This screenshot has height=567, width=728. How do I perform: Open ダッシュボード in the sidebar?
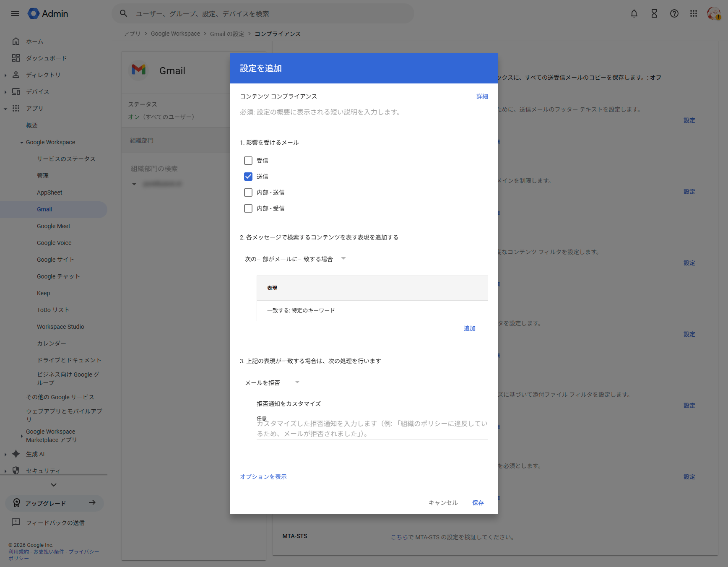click(46, 58)
